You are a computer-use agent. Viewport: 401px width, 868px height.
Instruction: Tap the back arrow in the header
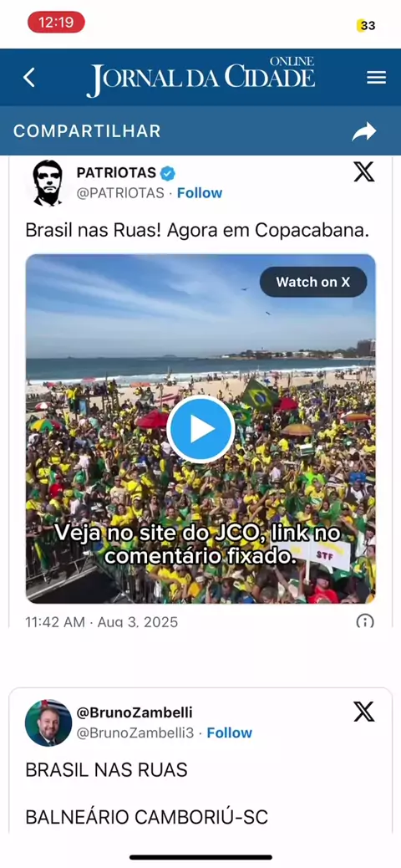28,78
